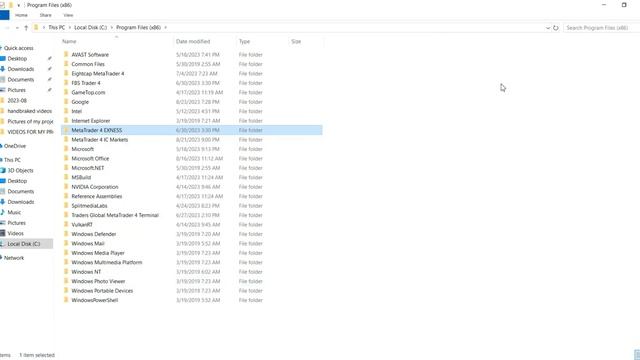Click the Local Disk (C:) drive icon
Screen dimensions: 640x360
[3, 244]
